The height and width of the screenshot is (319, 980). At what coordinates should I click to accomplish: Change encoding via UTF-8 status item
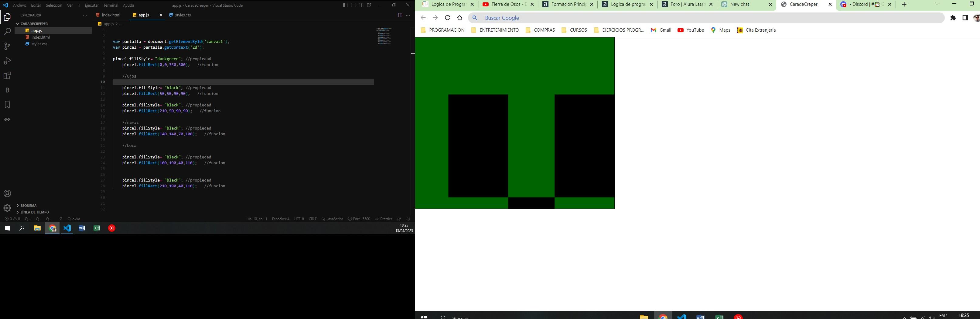tap(299, 219)
